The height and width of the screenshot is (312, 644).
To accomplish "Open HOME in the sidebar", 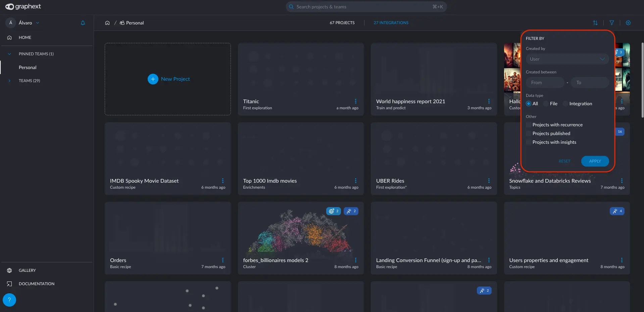I will click(25, 37).
